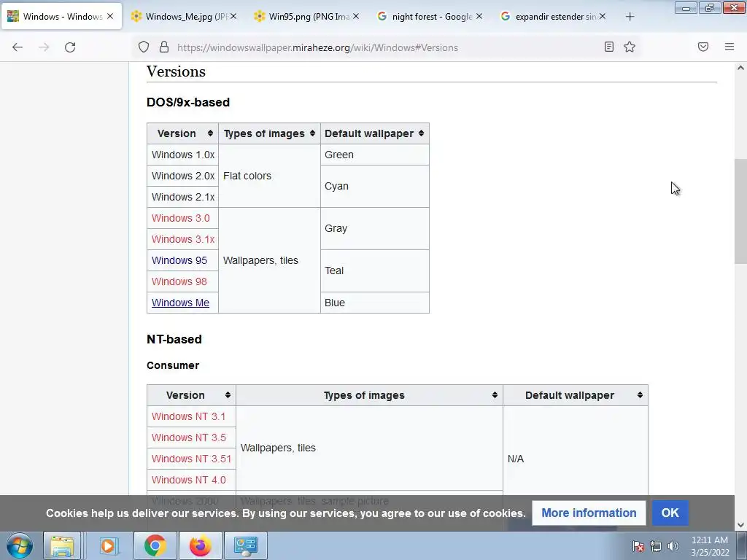Close the expandir estender Google tab
Screen dimensions: 747x560
coord(602,16)
